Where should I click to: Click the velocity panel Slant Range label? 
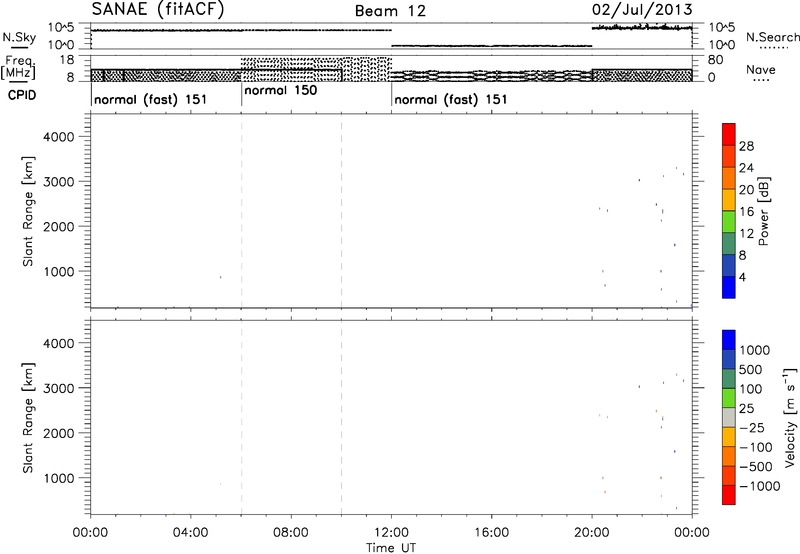coord(28,418)
